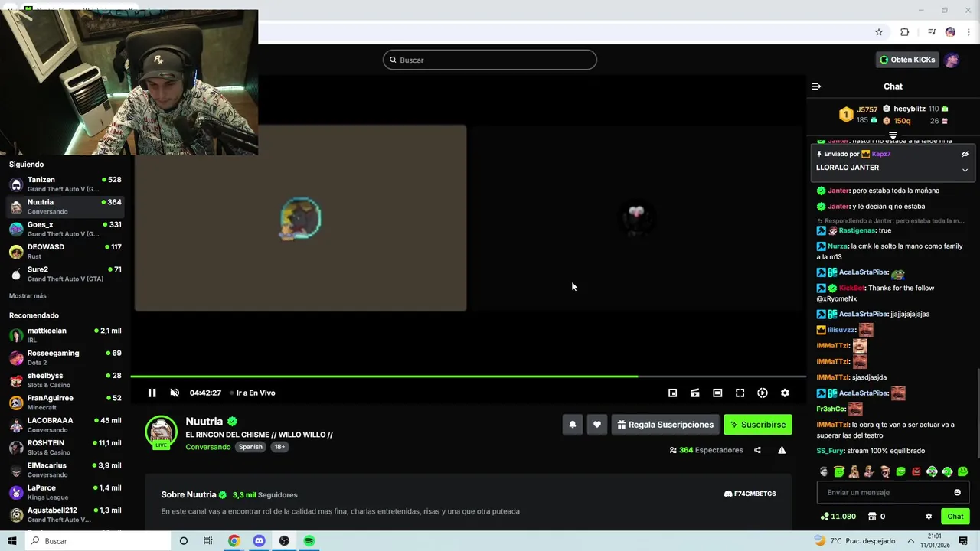
Task: Click the dashed-circle play icon
Action: coord(763,393)
